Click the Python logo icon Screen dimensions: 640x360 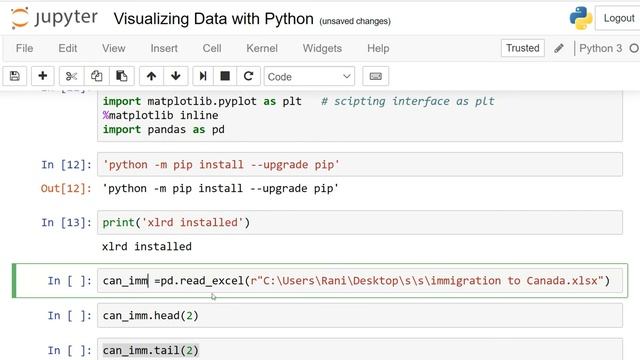click(581, 18)
